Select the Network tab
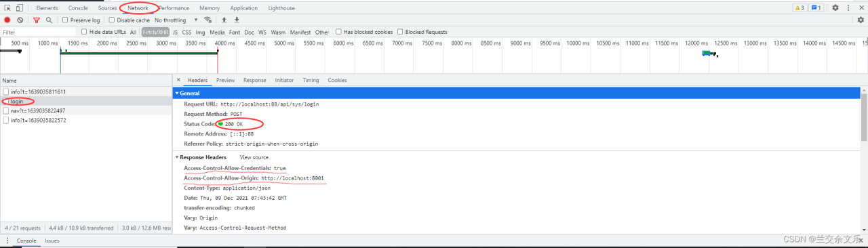Viewport: 868px width, 248px height. (x=138, y=8)
